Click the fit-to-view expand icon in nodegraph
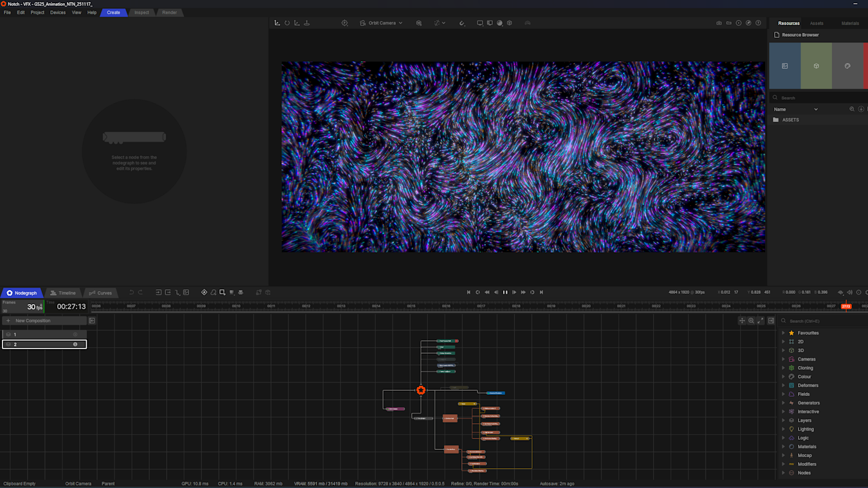The width and height of the screenshot is (868, 488). pos(761,321)
